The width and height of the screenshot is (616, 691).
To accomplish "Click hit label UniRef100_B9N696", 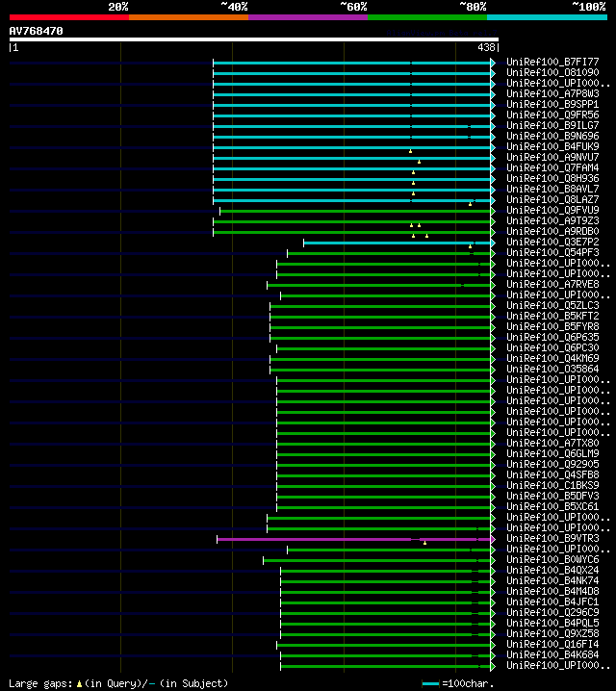I will (552, 136).
